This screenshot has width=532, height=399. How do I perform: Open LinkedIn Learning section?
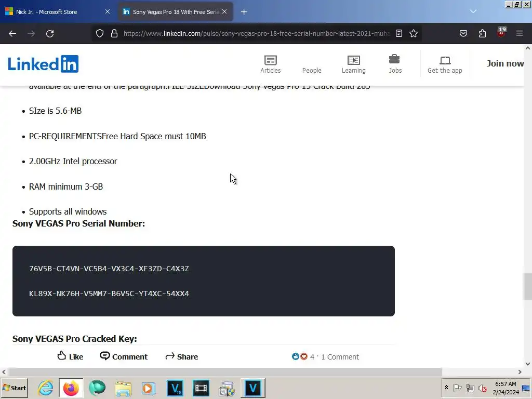pos(353,64)
